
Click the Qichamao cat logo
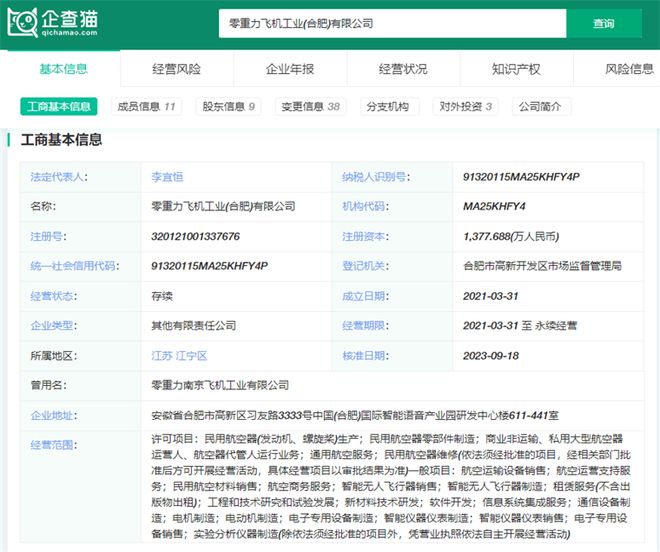coord(53,23)
